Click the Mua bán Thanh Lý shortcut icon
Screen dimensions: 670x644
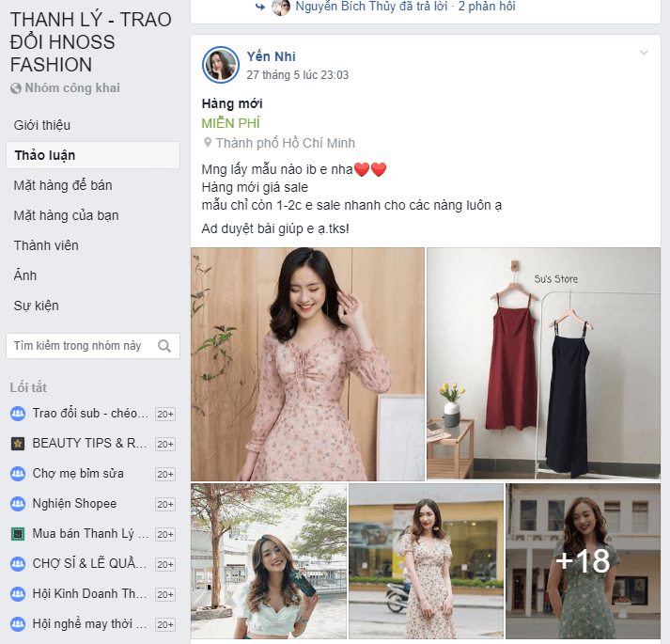tap(18, 534)
